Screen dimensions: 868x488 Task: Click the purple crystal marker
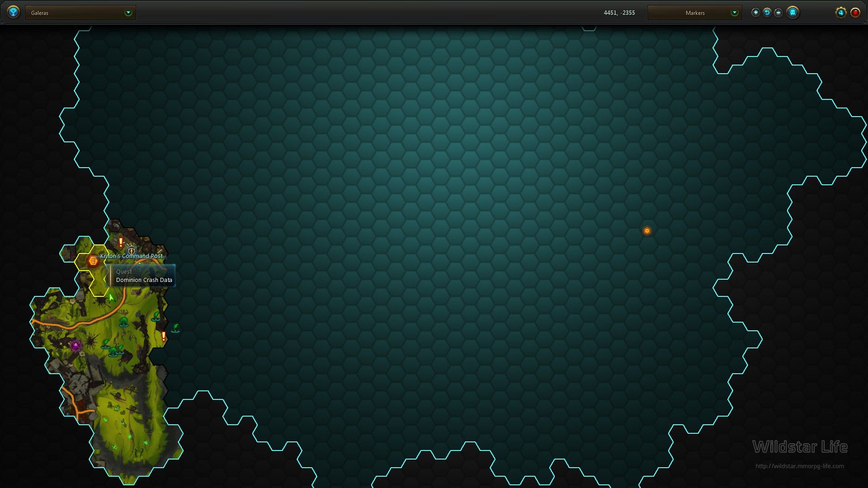pos(75,346)
